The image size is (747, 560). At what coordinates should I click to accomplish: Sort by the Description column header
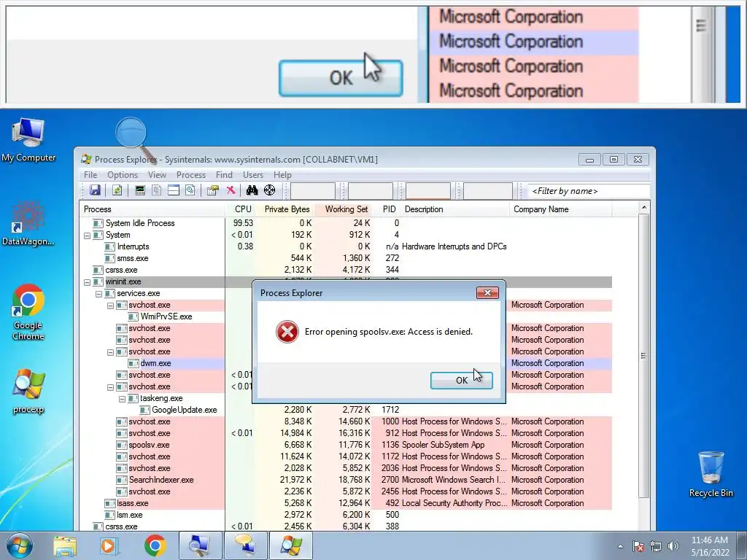click(x=455, y=209)
